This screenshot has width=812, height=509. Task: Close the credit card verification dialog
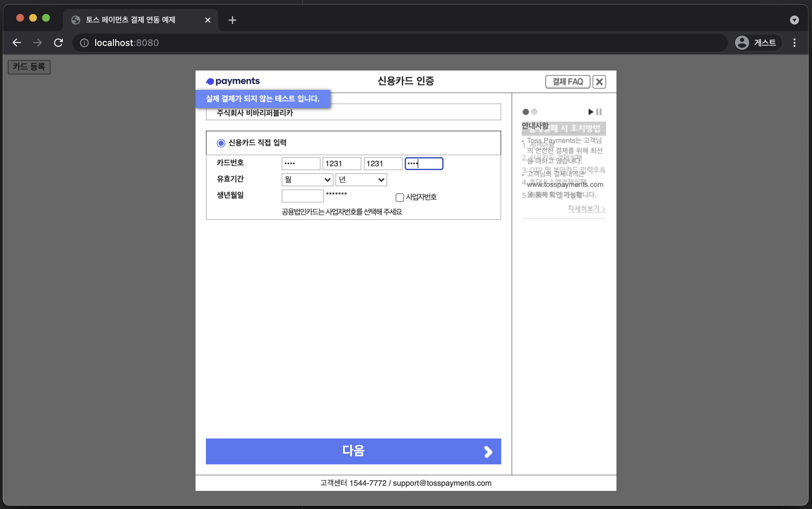(x=599, y=82)
